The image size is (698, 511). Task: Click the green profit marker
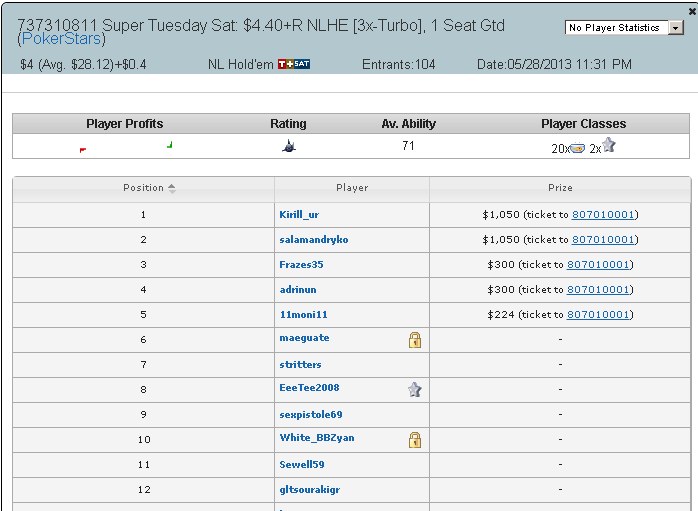coord(170,145)
